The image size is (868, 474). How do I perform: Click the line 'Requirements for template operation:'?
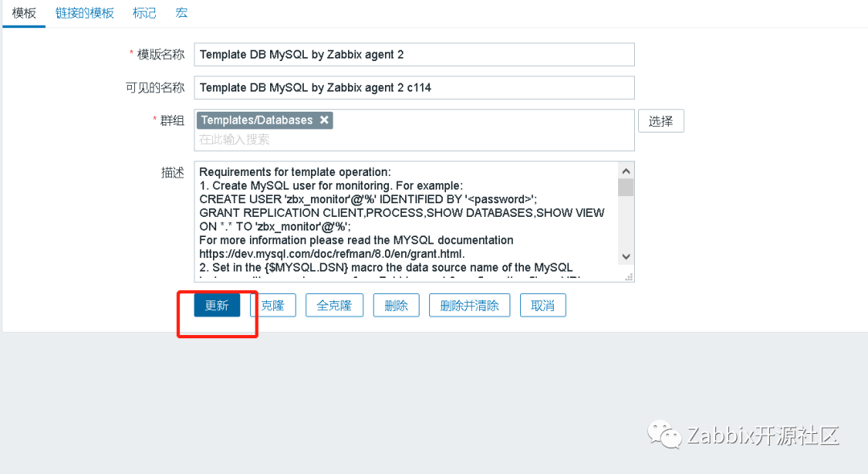coord(295,172)
